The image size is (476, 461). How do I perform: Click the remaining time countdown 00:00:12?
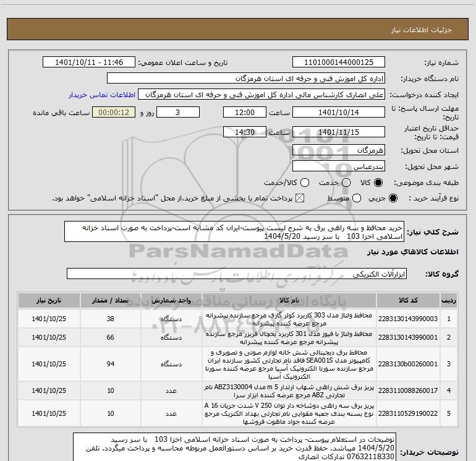(114, 113)
